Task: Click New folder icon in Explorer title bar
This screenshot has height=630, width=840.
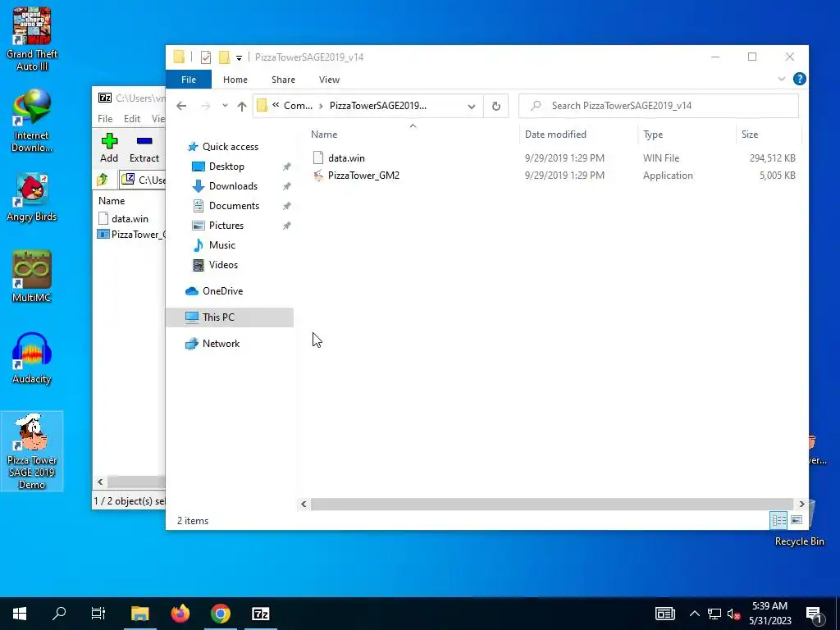Action: coord(225,57)
